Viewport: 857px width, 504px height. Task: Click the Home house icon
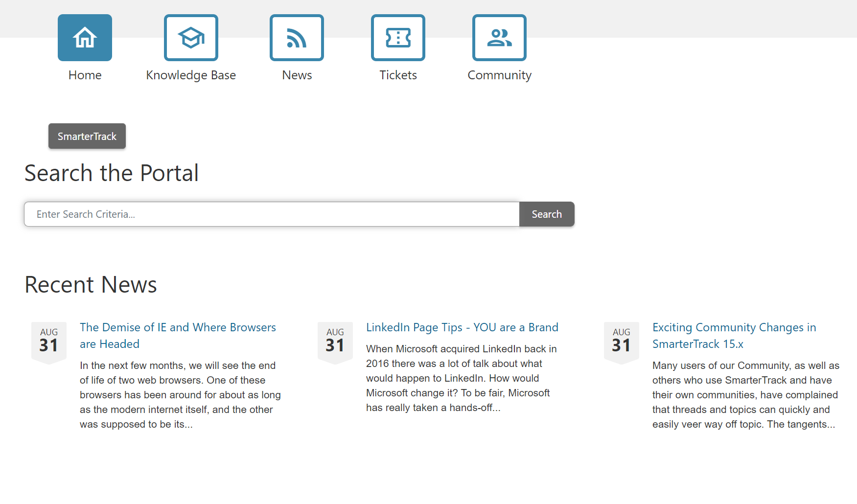(x=85, y=38)
